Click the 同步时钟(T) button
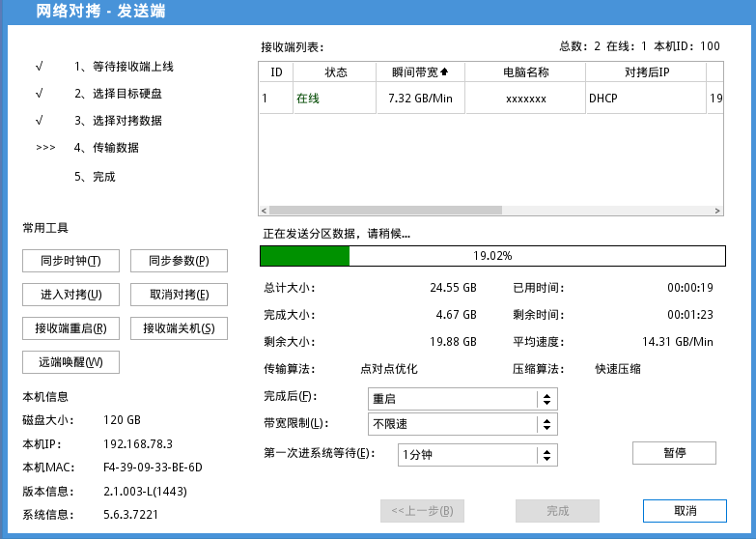Screen dimensions: 756x539 click(x=70, y=261)
